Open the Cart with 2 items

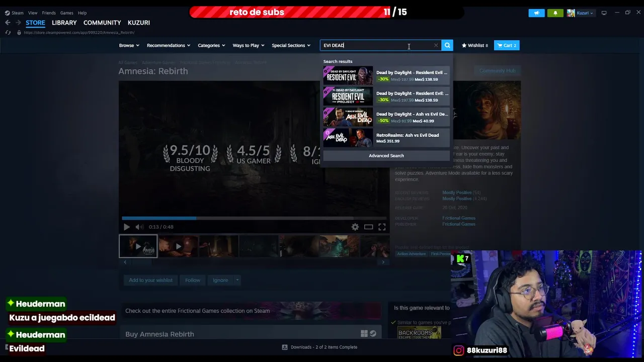pos(507,45)
